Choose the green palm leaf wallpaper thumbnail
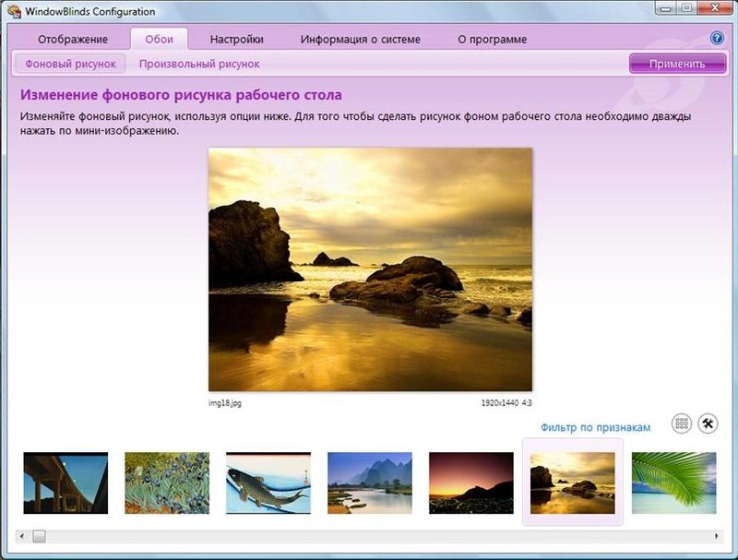The width and height of the screenshot is (738, 560). coord(674,483)
